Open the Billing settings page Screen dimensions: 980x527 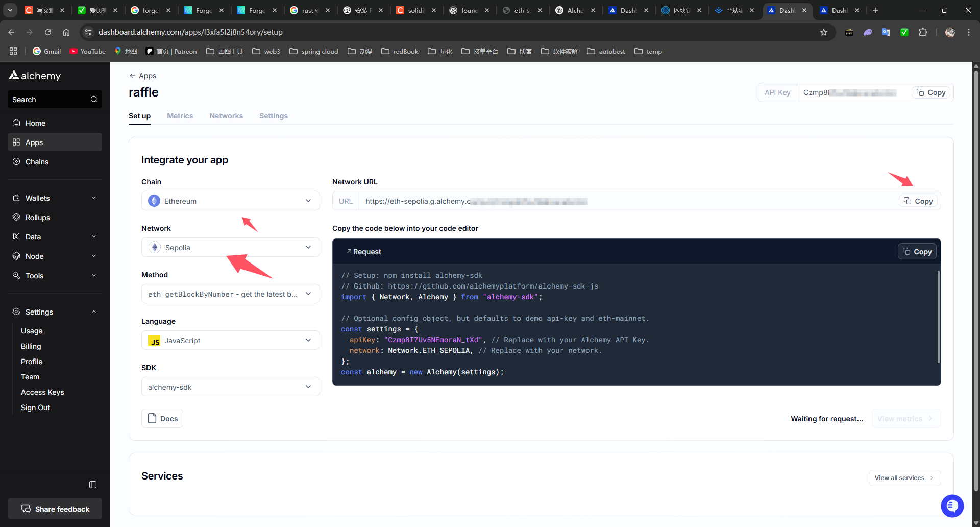point(31,346)
